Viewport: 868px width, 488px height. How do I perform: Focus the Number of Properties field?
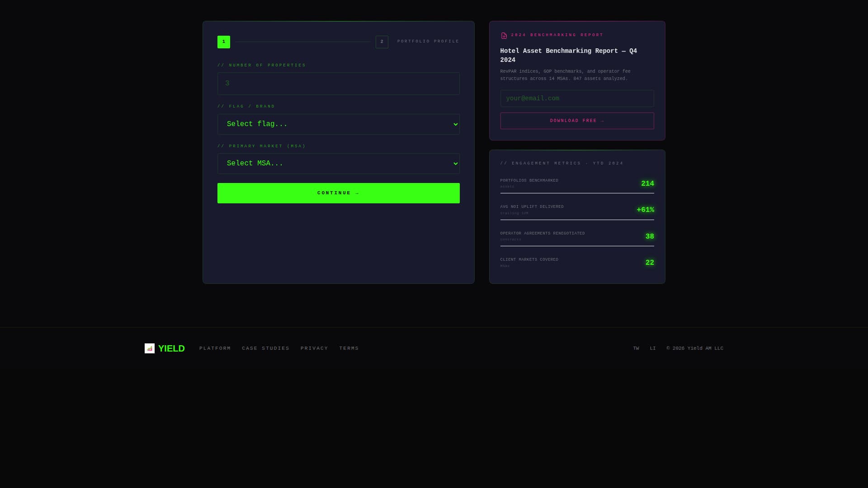[x=338, y=83]
